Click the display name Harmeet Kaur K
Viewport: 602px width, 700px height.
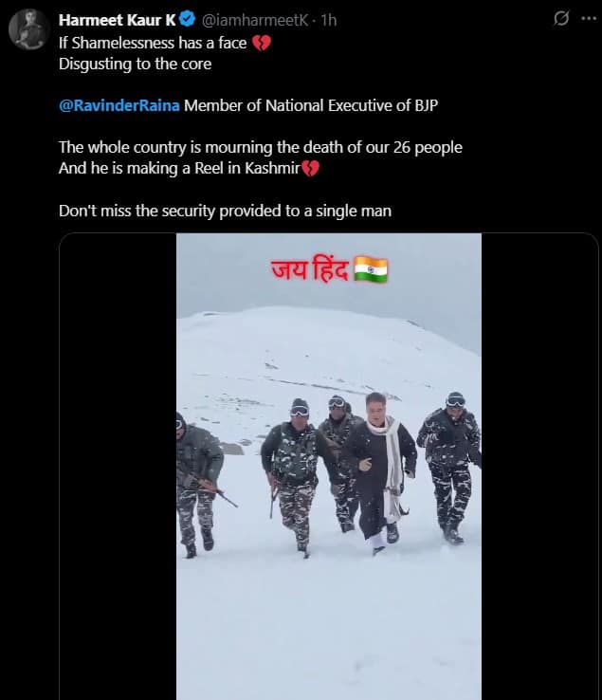point(118,20)
